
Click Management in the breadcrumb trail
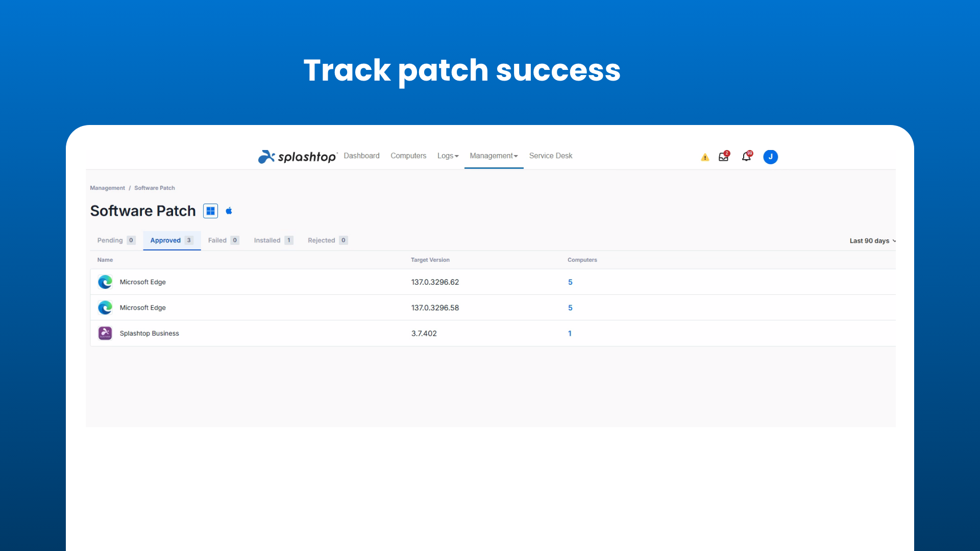pos(107,188)
